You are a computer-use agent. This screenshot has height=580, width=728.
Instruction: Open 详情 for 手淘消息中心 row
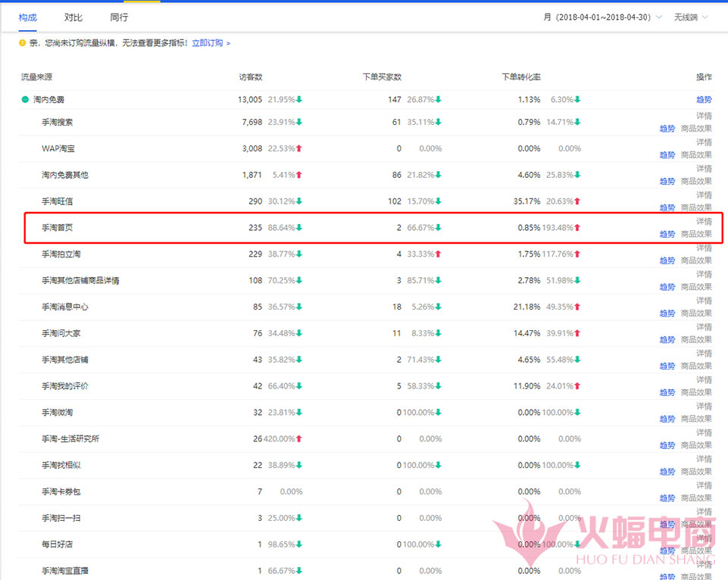[x=704, y=301]
